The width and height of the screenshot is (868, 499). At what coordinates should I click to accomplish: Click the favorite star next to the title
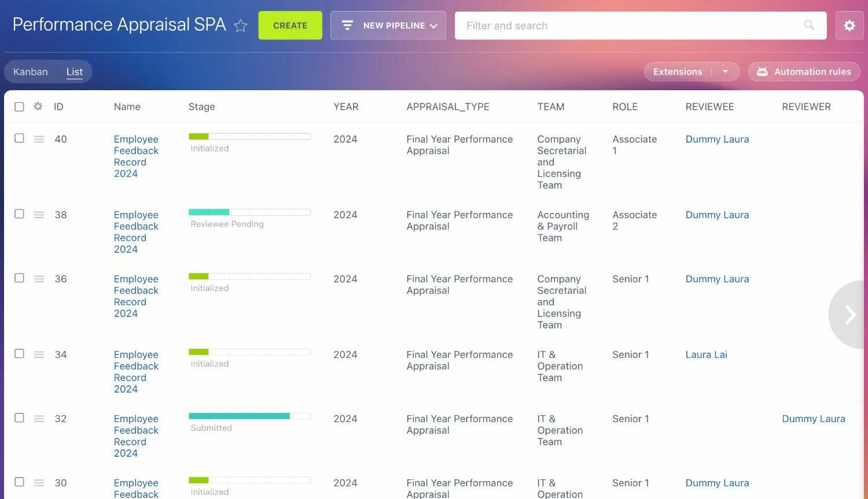click(x=241, y=26)
